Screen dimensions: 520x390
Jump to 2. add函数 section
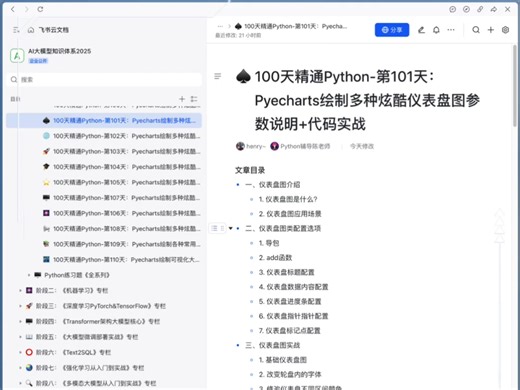tap(275, 258)
